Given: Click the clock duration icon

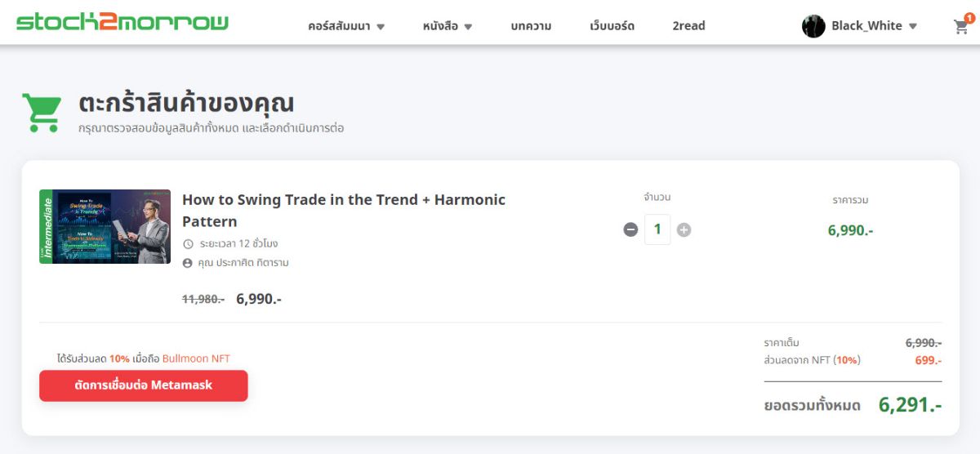Looking at the screenshot, I should pos(188,243).
